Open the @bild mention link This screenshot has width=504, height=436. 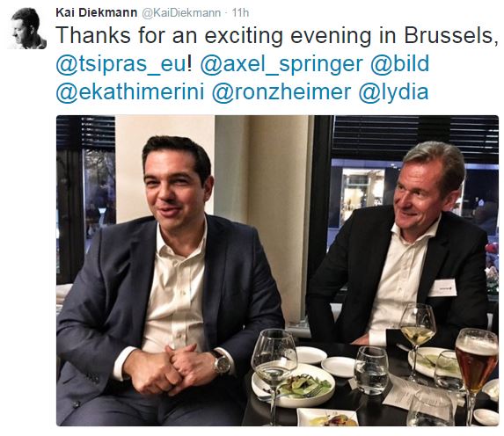pos(400,62)
